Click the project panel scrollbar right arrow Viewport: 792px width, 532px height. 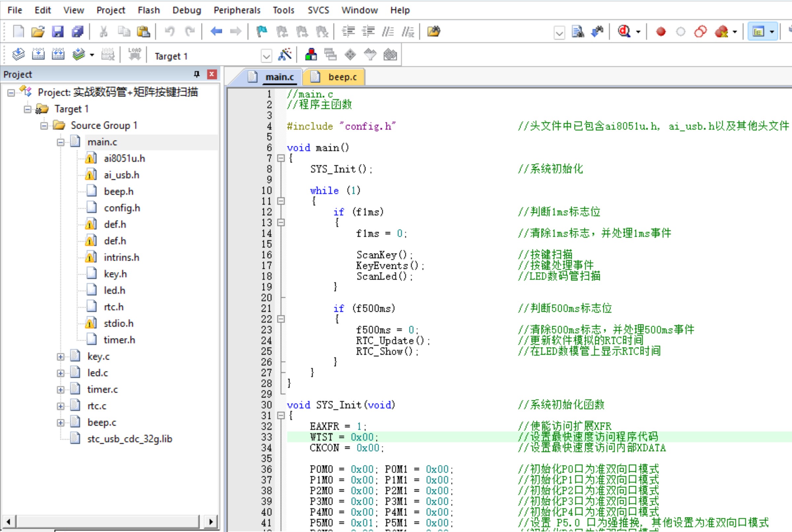click(211, 521)
